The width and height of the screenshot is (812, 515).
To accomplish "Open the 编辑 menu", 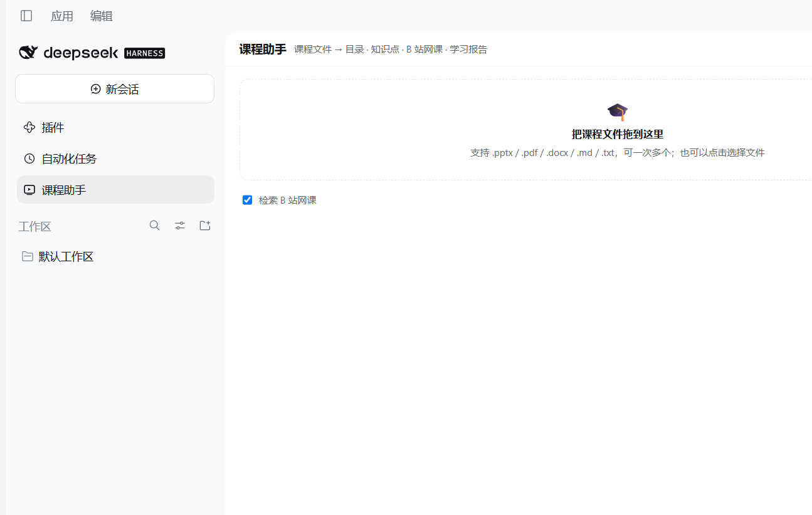I will 102,16.
